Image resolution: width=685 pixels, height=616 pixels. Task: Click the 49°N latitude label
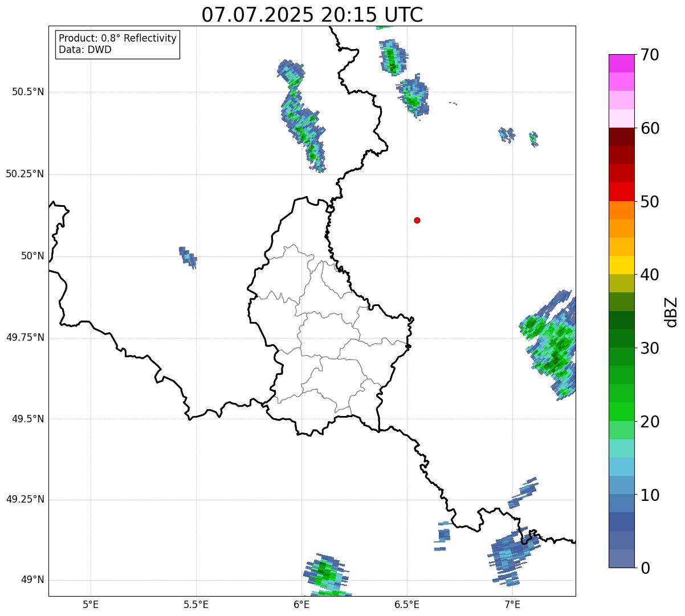32,580
